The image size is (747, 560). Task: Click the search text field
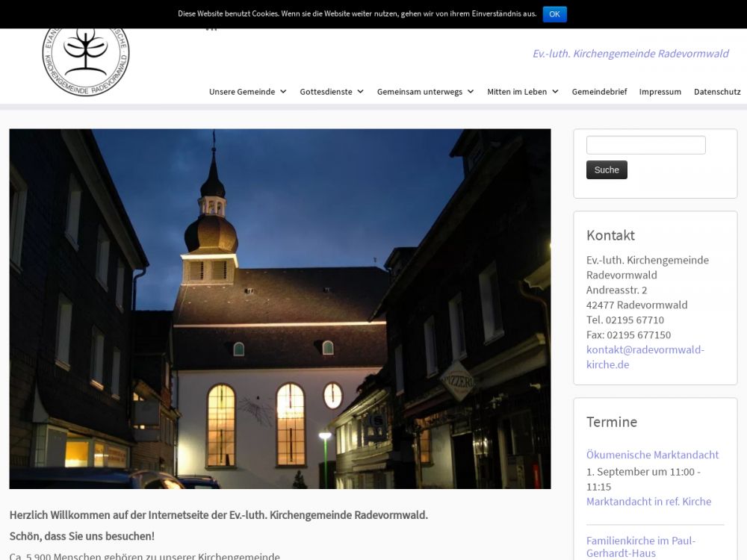(x=645, y=145)
